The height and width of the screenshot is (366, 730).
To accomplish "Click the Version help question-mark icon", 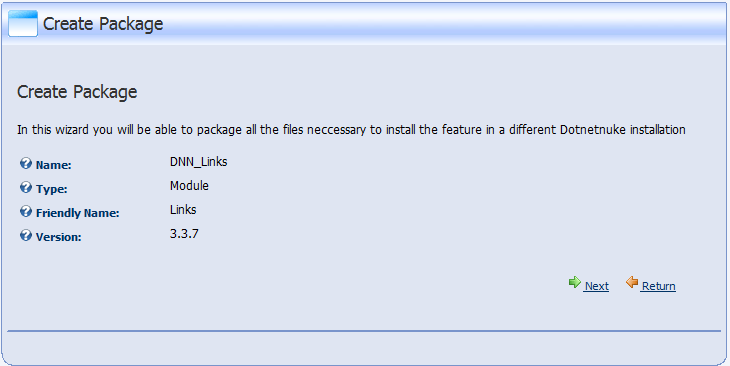I will (26, 236).
